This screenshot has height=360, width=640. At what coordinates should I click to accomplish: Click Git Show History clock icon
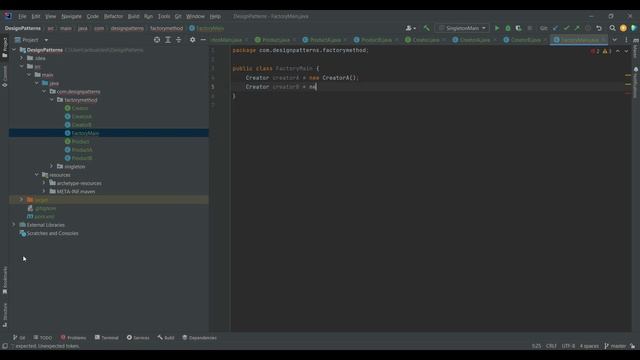click(x=588, y=28)
